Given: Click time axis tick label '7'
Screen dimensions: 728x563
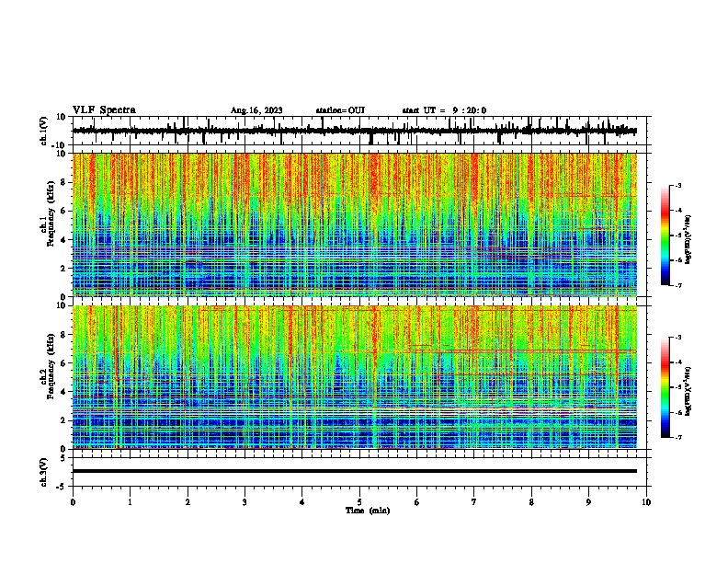Looking at the screenshot, I should tap(474, 502).
